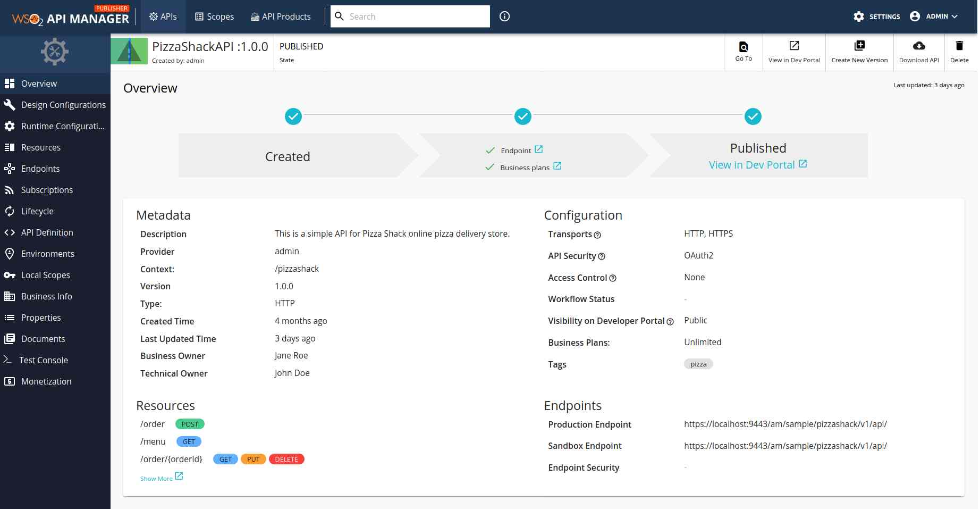
Task: Click the Environments pin icon
Action: tap(10, 254)
